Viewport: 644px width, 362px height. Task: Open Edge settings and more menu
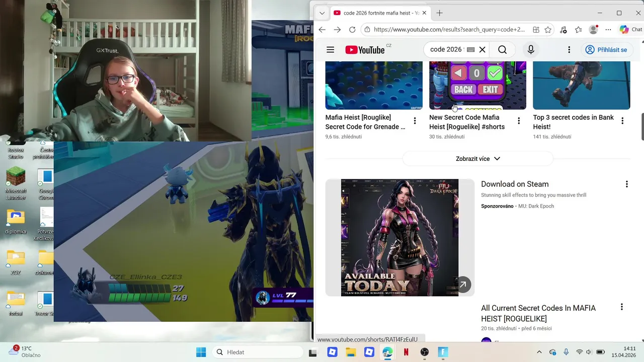coord(608,30)
